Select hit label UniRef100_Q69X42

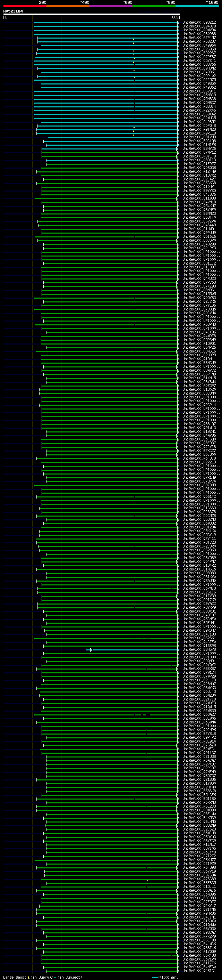(199, 114)
